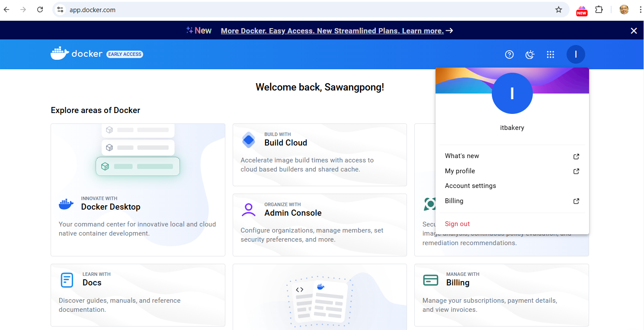The width and height of the screenshot is (644, 330).
Task: Click the user avatar button in header
Action: pyautogui.click(x=576, y=55)
